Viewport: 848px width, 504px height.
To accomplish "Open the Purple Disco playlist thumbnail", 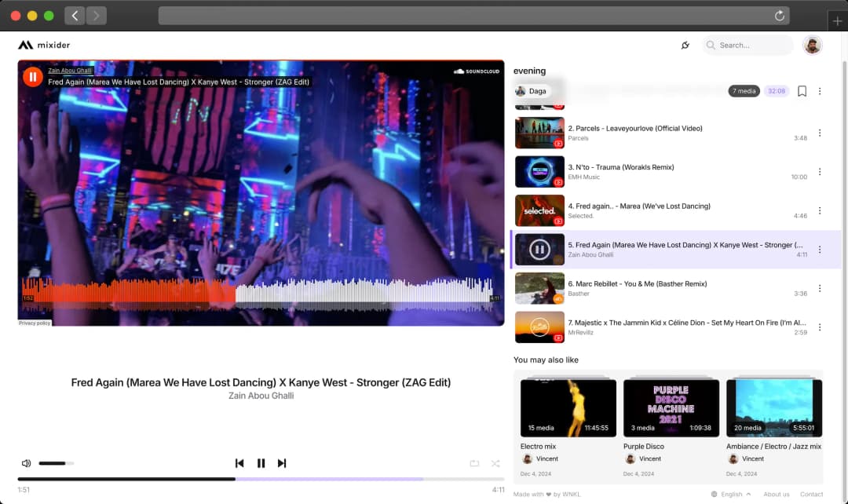I will (x=671, y=407).
